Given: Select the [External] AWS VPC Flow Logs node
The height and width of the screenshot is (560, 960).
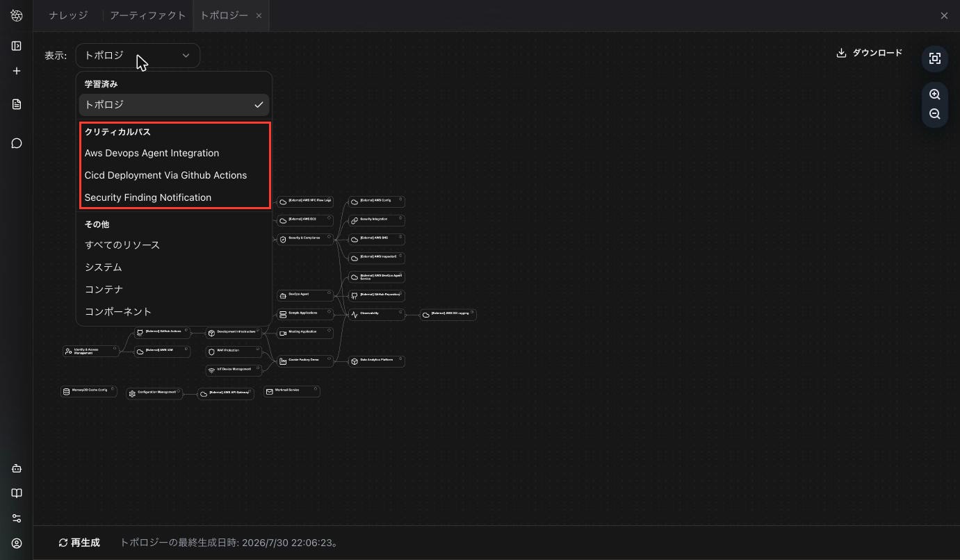Looking at the screenshot, I should click(x=305, y=201).
